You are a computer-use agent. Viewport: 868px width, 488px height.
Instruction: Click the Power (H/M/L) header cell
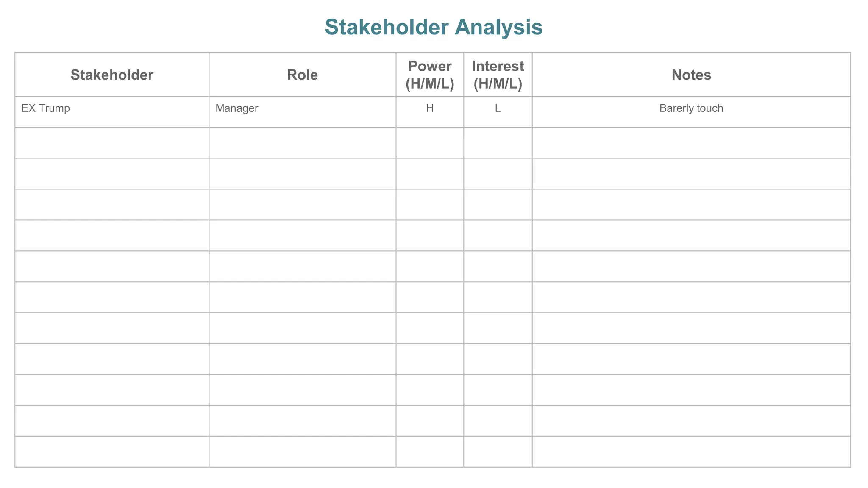click(x=430, y=75)
